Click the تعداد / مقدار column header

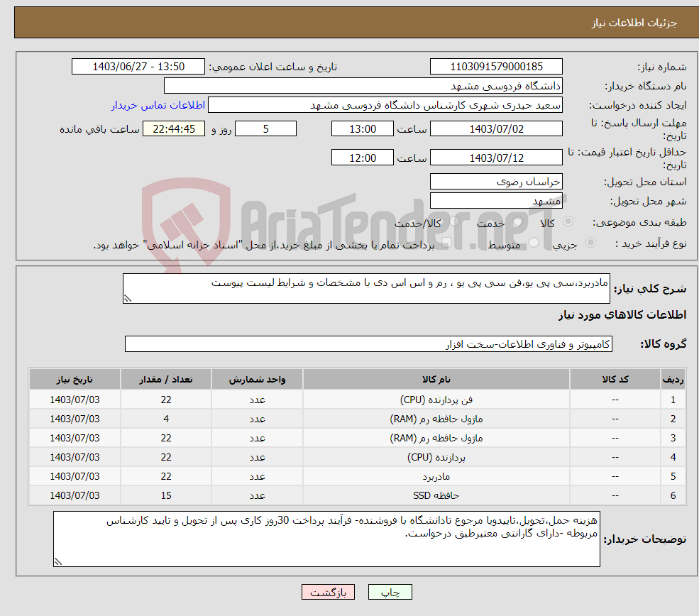click(166, 379)
